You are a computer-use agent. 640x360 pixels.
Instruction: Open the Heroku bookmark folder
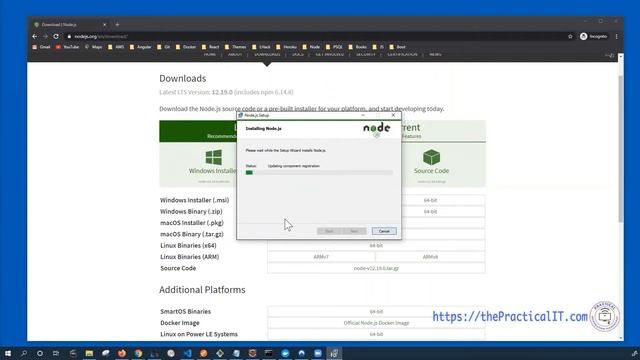tap(286, 47)
